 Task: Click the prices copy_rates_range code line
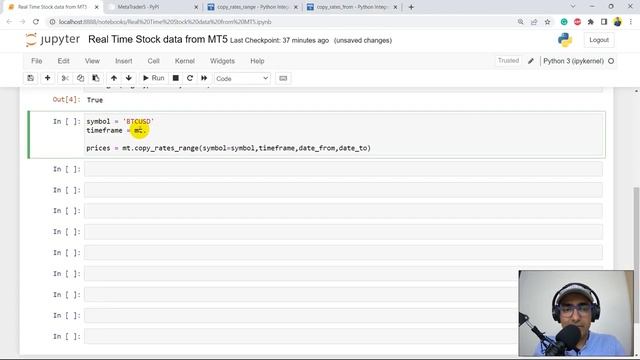(228, 148)
